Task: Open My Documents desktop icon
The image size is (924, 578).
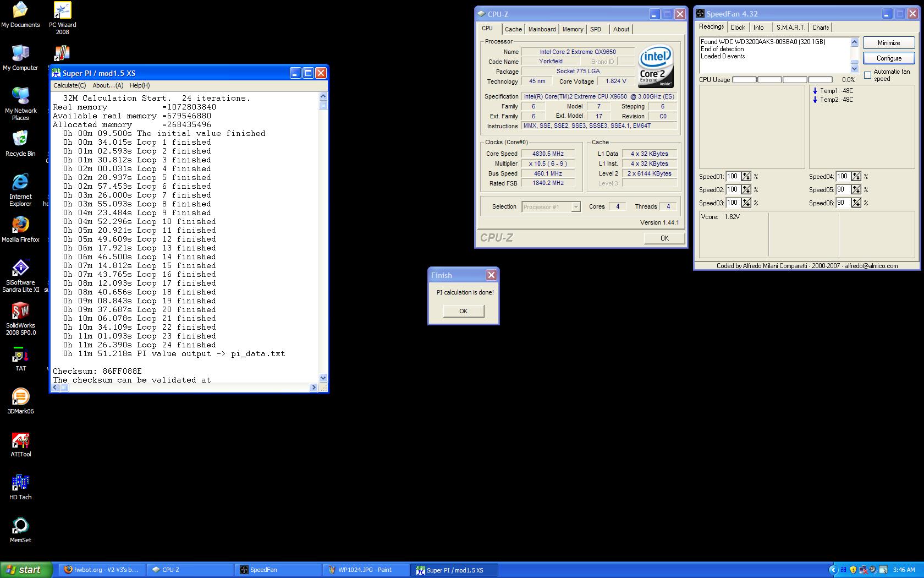Action: [20, 15]
